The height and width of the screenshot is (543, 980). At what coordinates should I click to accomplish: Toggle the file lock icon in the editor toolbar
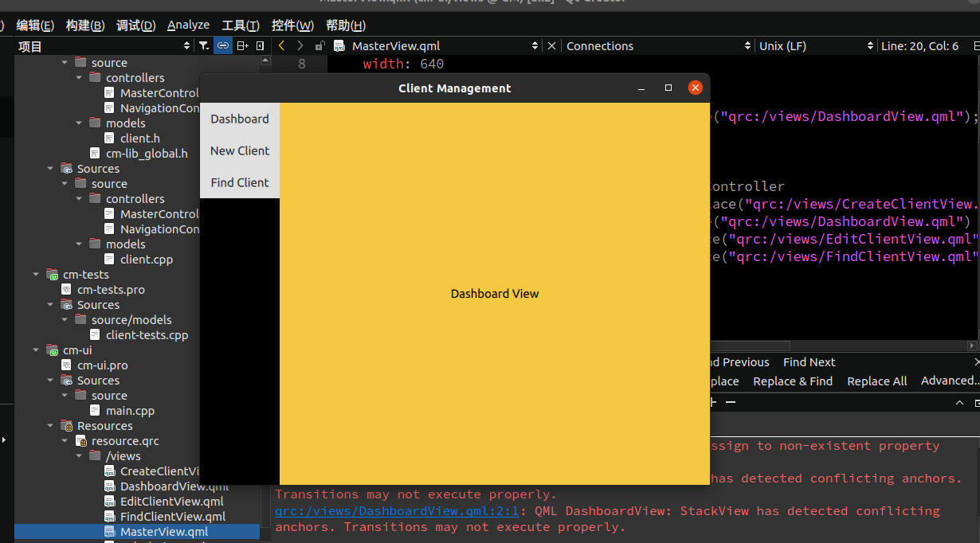(319, 46)
